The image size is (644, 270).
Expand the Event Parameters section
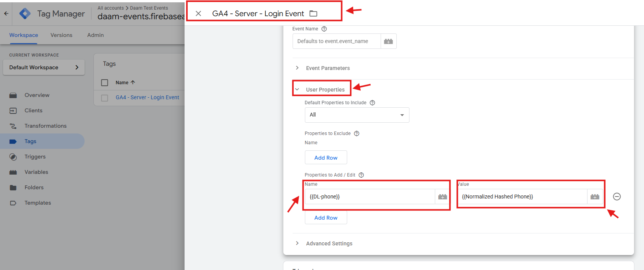(297, 68)
